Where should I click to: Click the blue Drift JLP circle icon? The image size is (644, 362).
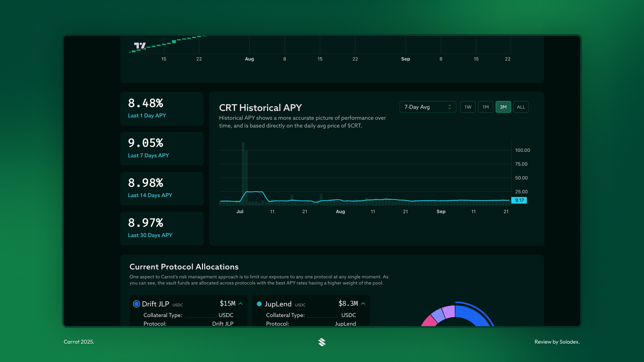pyautogui.click(x=137, y=304)
